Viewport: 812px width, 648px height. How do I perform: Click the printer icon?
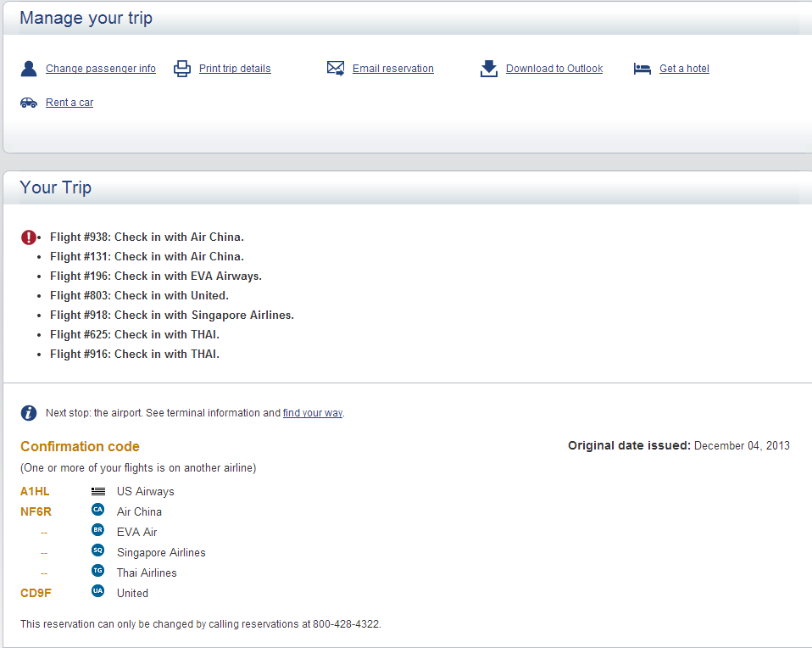click(x=181, y=69)
